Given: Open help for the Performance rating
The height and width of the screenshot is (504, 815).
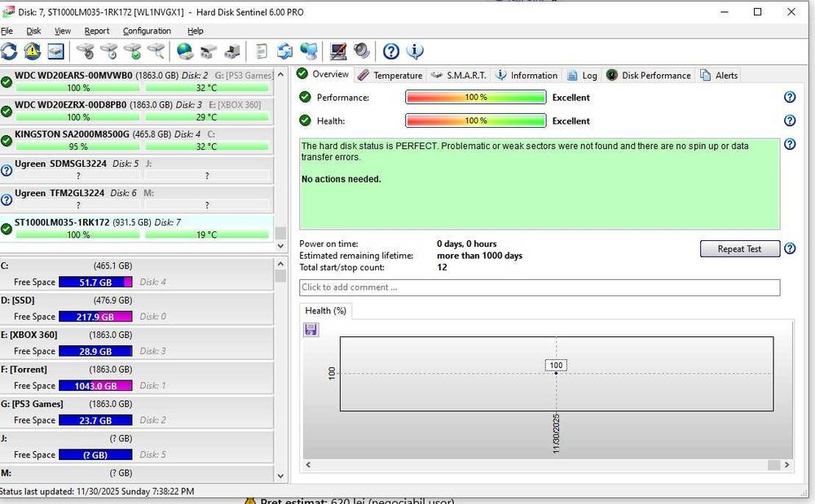Looking at the screenshot, I should 790,97.
